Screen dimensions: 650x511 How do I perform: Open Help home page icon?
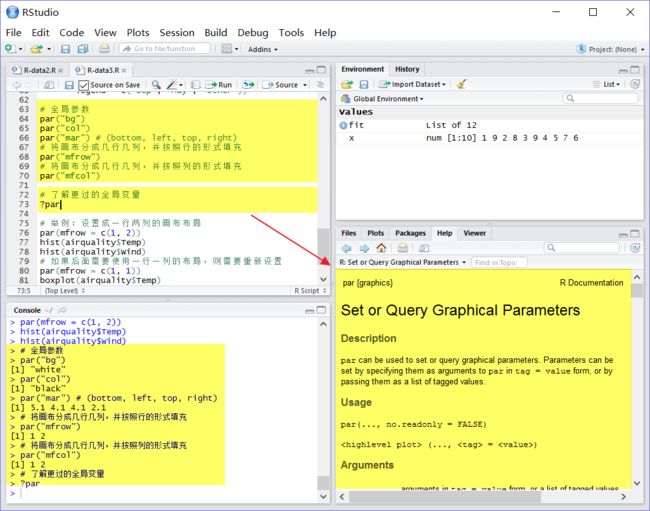coord(381,248)
